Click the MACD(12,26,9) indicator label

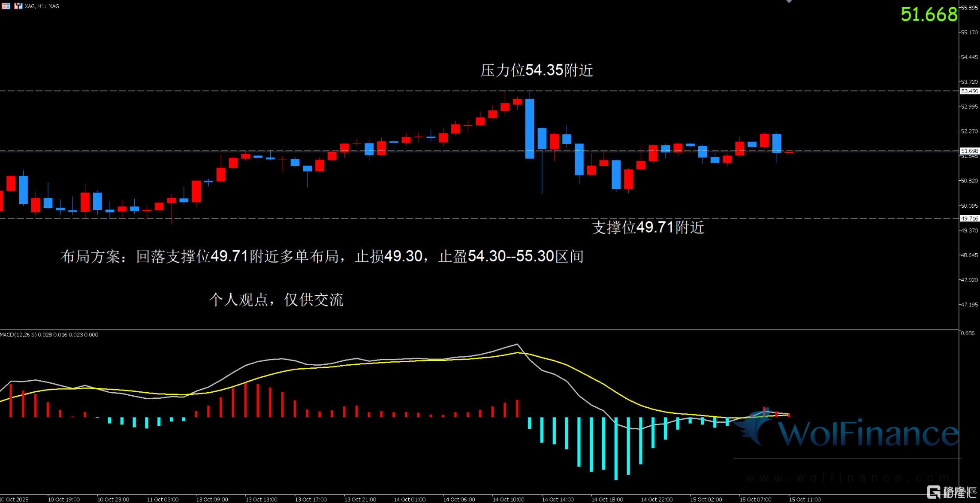(x=18, y=335)
